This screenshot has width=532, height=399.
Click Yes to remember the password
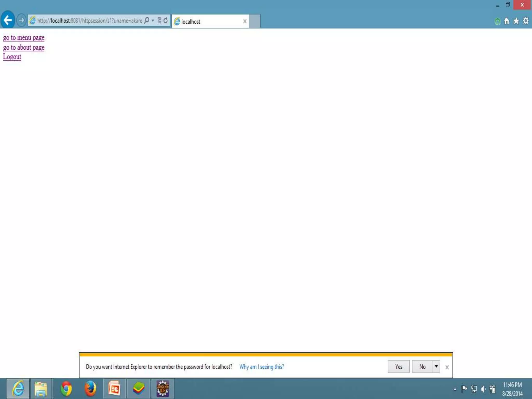398,367
